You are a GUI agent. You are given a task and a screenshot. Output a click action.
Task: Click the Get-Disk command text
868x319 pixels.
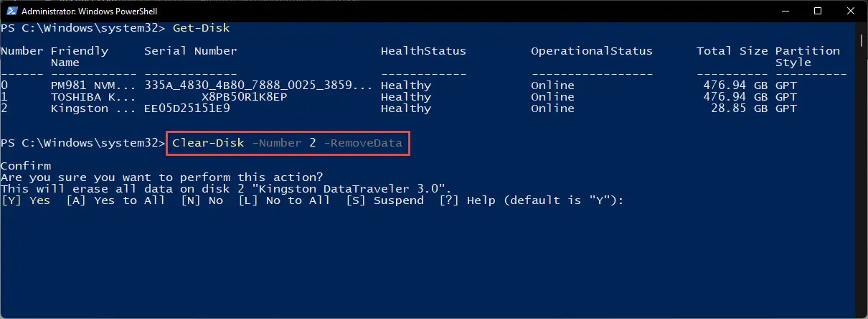[x=202, y=28]
